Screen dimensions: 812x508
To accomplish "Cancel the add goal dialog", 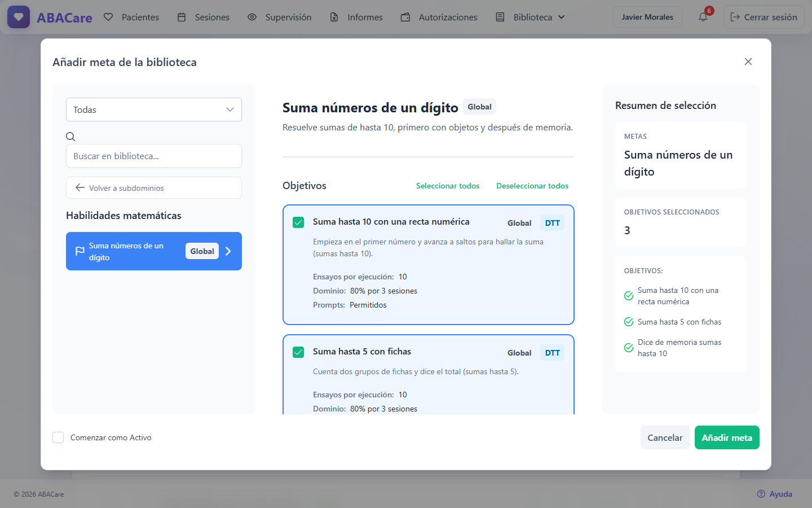I will pos(665,437).
